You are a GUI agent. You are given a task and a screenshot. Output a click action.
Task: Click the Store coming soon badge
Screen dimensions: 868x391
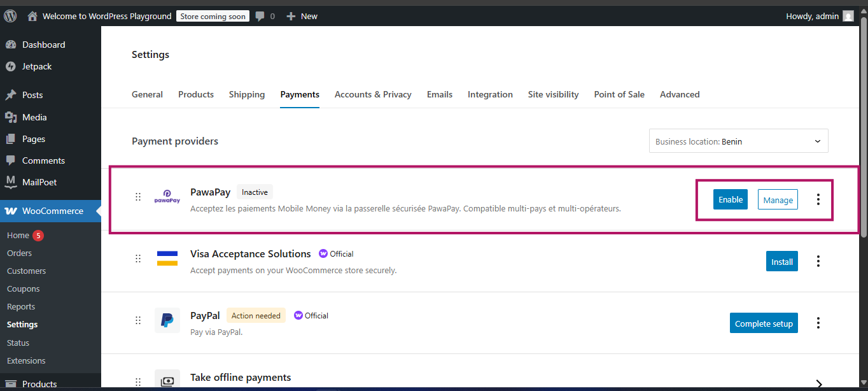[213, 17]
